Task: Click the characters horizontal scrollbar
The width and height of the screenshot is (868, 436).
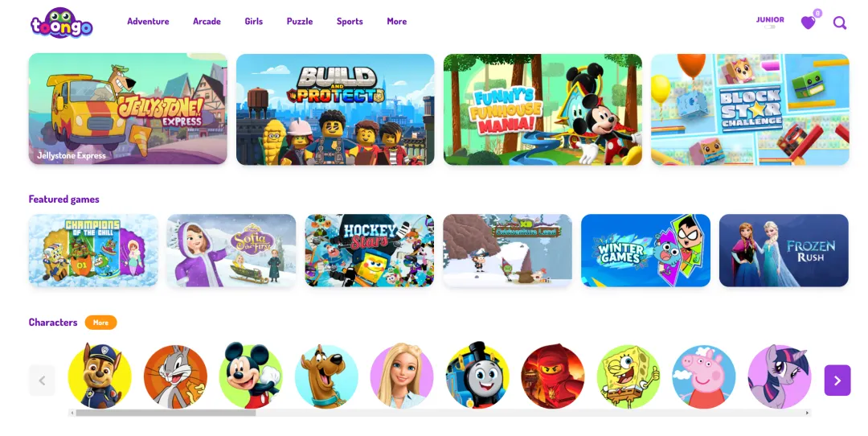Action: [440, 413]
